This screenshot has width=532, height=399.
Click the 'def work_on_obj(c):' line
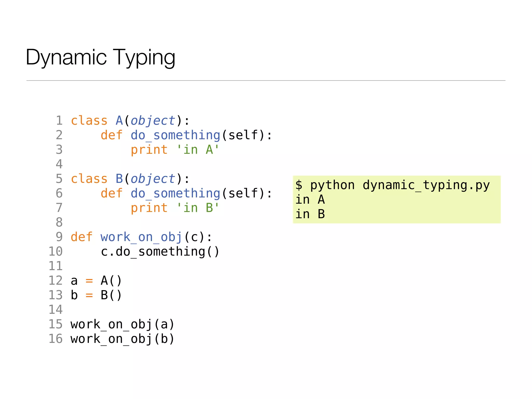click(141, 237)
